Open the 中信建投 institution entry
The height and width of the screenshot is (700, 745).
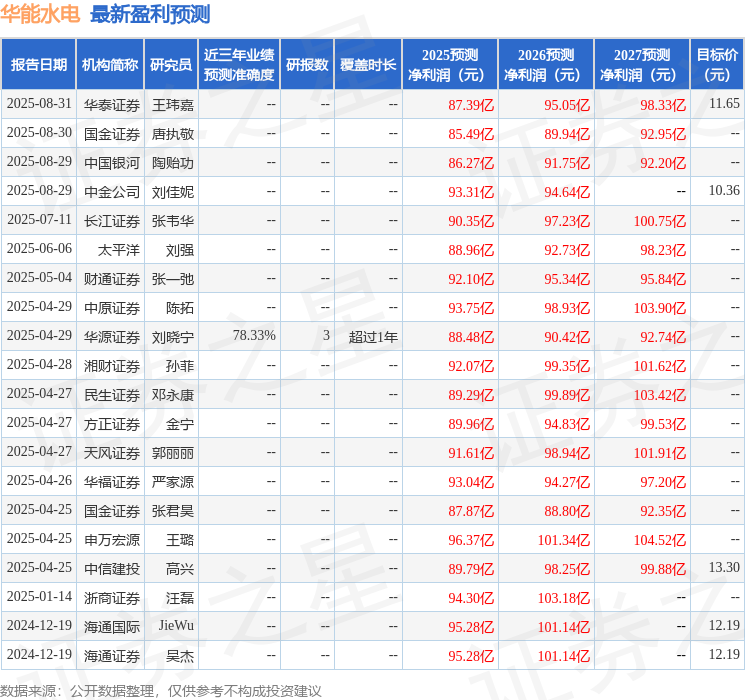coord(111,568)
